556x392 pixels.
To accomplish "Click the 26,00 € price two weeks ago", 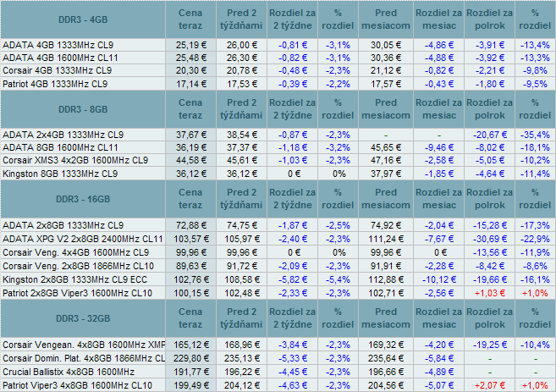I will [x=242, y=45].
